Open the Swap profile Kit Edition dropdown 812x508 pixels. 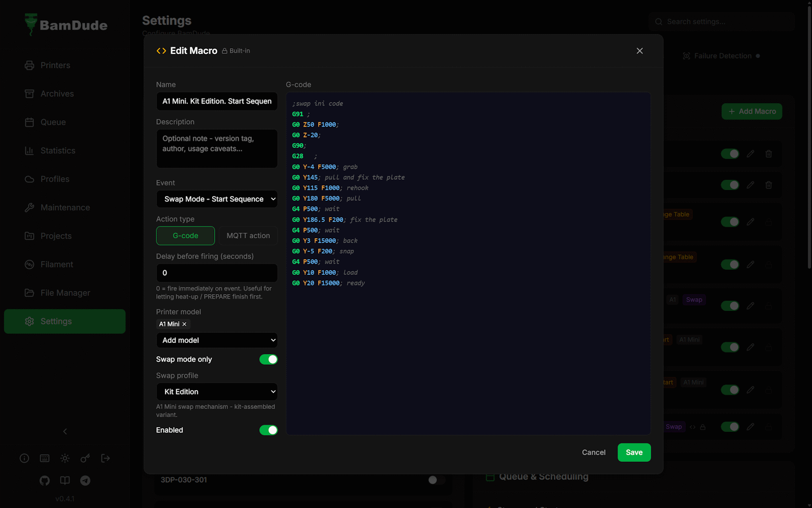click(217, 392)
